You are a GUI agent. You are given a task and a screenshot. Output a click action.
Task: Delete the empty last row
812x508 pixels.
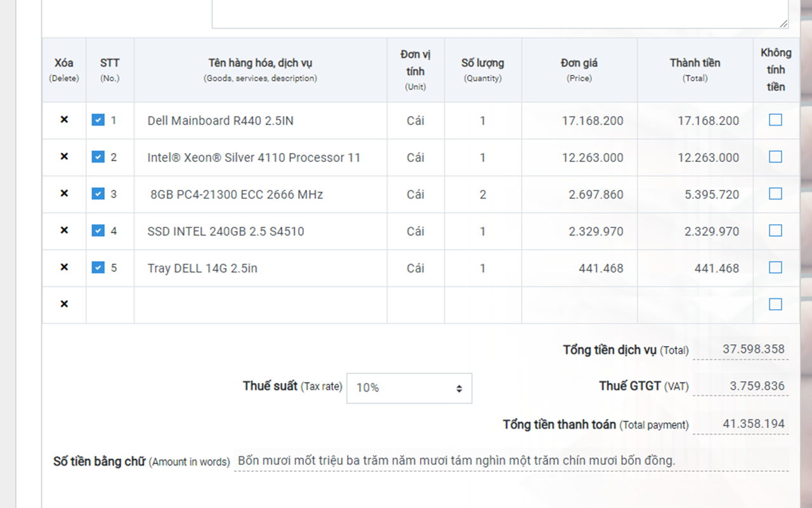coord(64,304)
